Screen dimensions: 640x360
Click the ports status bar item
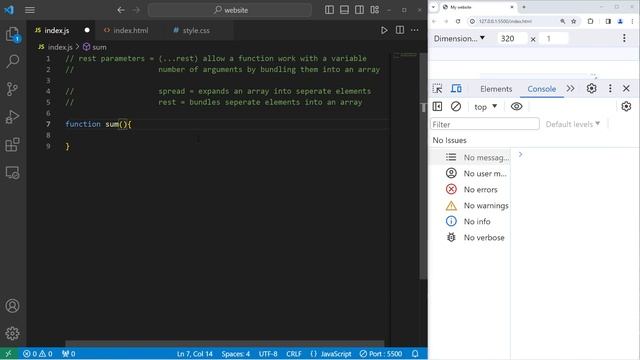[69, 354]
